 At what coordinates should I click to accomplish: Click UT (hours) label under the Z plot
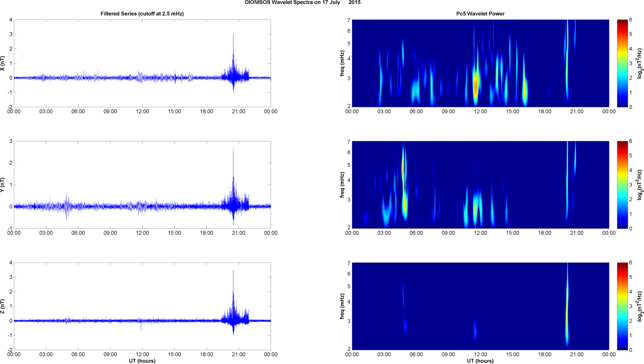click(x=142, y=361)
